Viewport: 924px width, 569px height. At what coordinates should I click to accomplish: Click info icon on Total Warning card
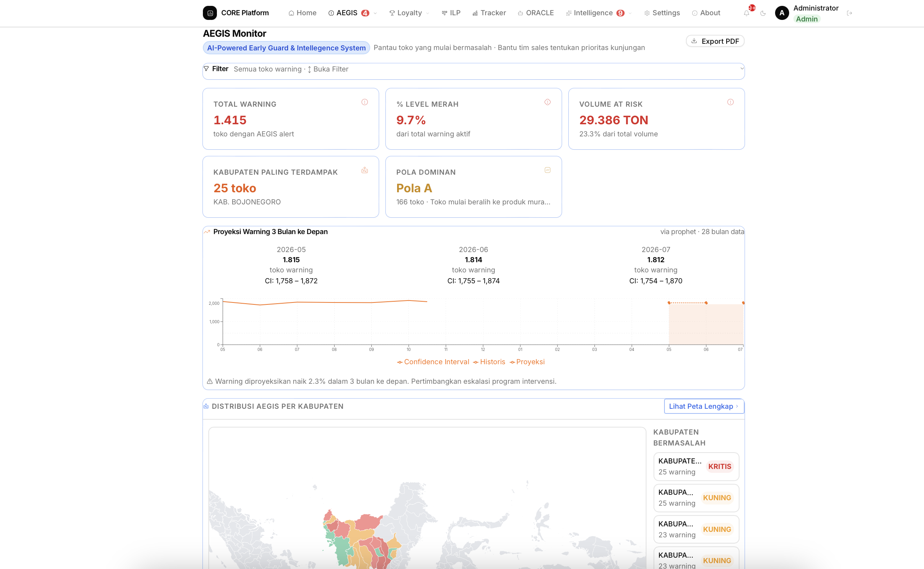[365, 102]
